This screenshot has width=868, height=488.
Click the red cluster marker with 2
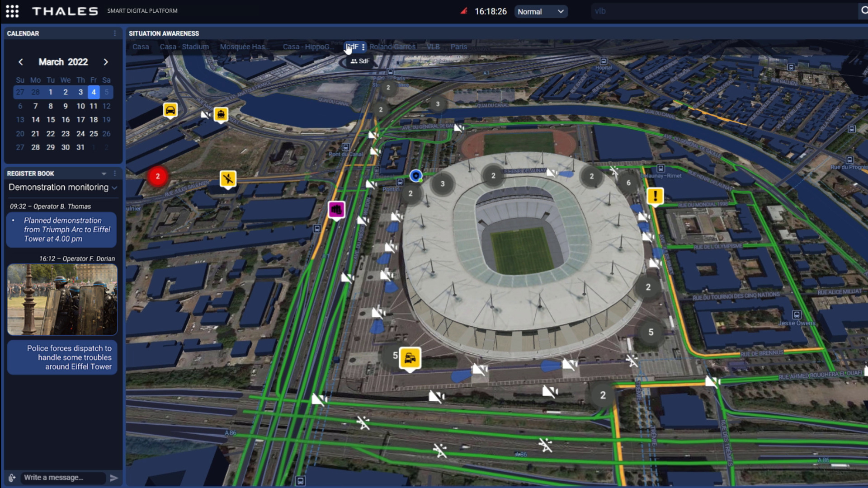pyautogui.click(x=158, y=176)
